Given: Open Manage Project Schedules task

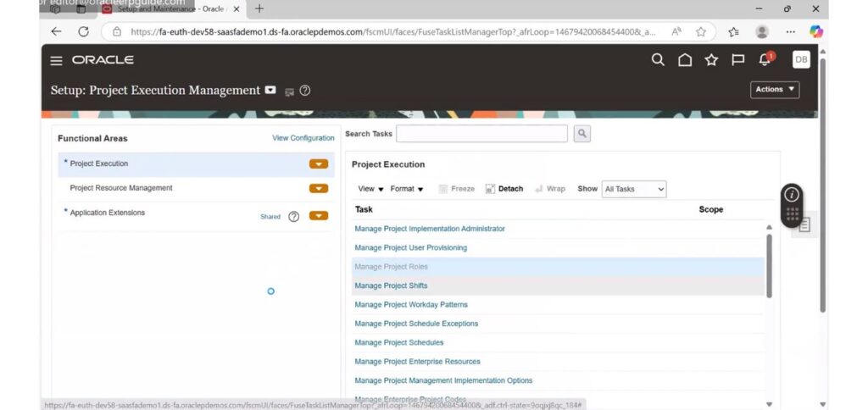Looking at the screenshot, I should 398,342.
